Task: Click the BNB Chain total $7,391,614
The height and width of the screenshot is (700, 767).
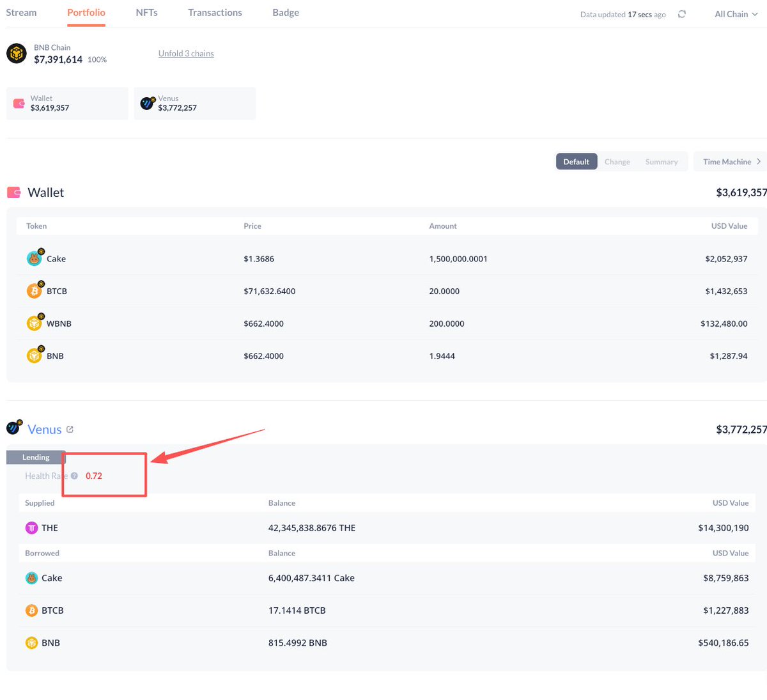Action: 58,59
